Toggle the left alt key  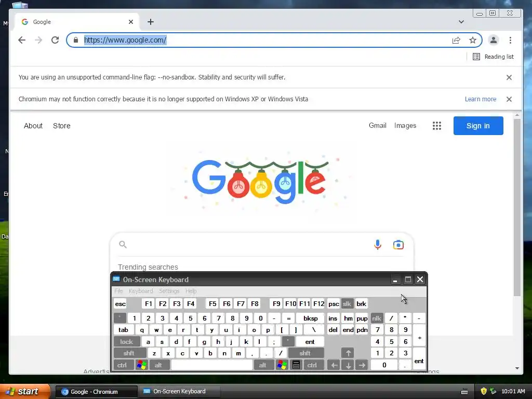tap(158, 365)
